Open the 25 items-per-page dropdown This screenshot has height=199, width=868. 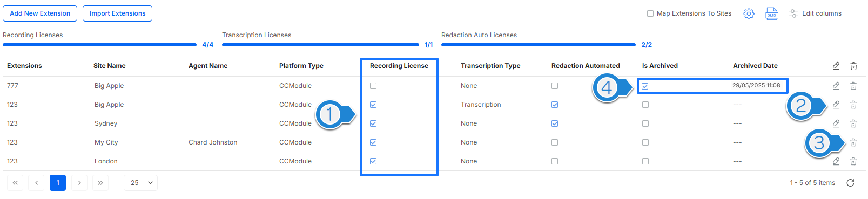[141, 183]
